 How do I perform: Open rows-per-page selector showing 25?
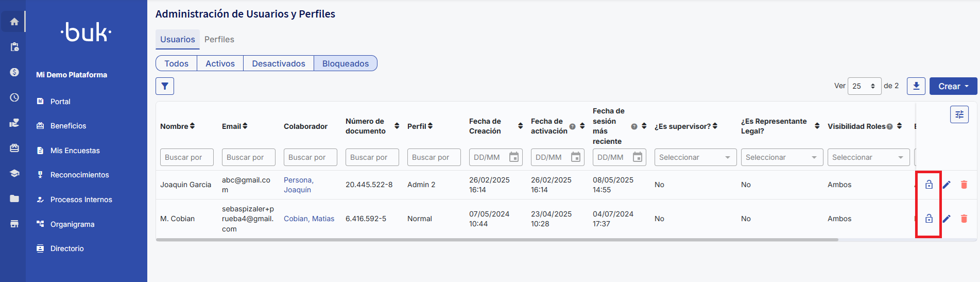point(864,86)
